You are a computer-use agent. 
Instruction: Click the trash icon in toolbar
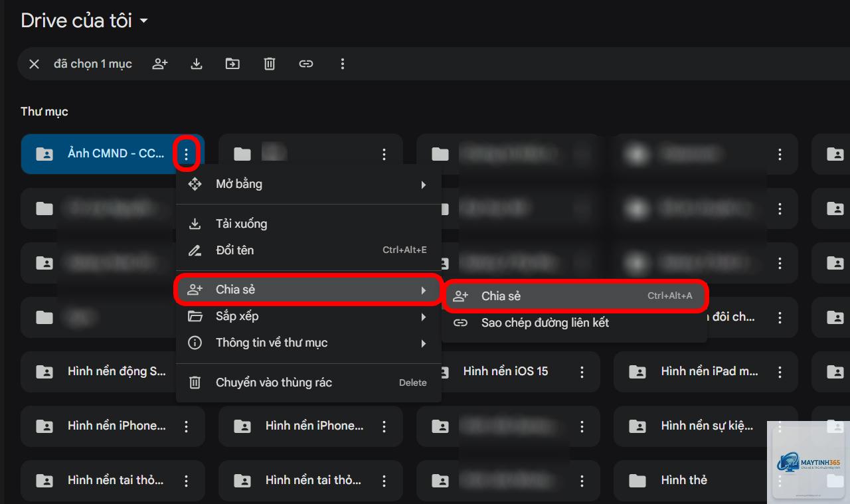pos(270,64)
